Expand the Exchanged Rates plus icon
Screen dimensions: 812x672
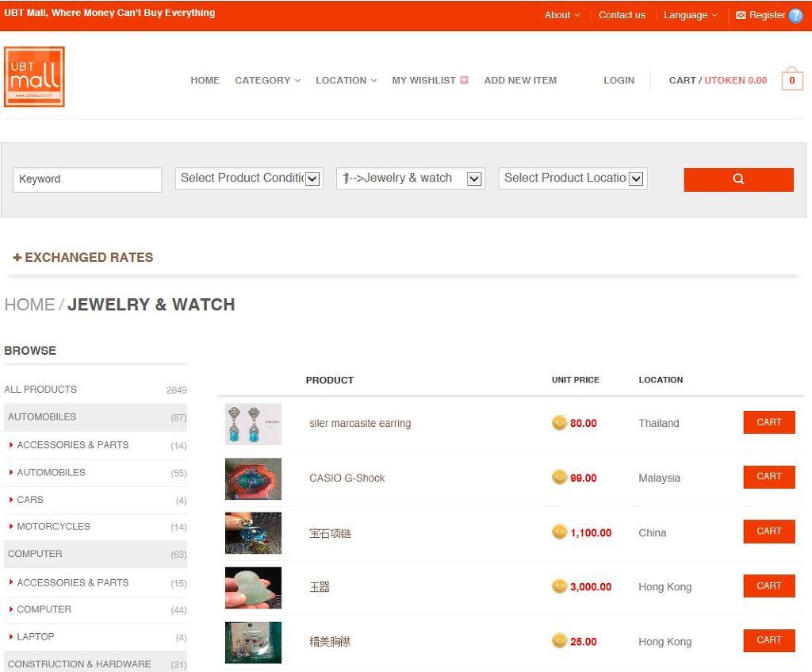point(17,258)
